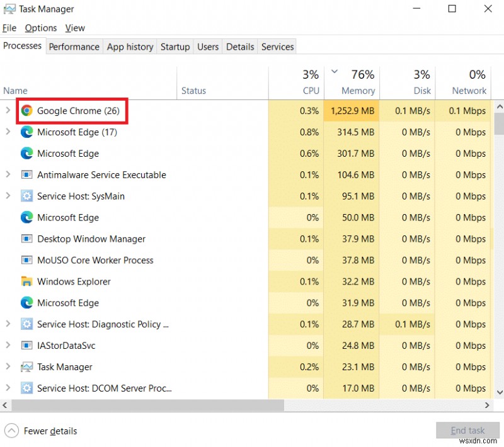Click the Google Chrome process icon
The image size is (504, 447).
(x=26, y=111)
